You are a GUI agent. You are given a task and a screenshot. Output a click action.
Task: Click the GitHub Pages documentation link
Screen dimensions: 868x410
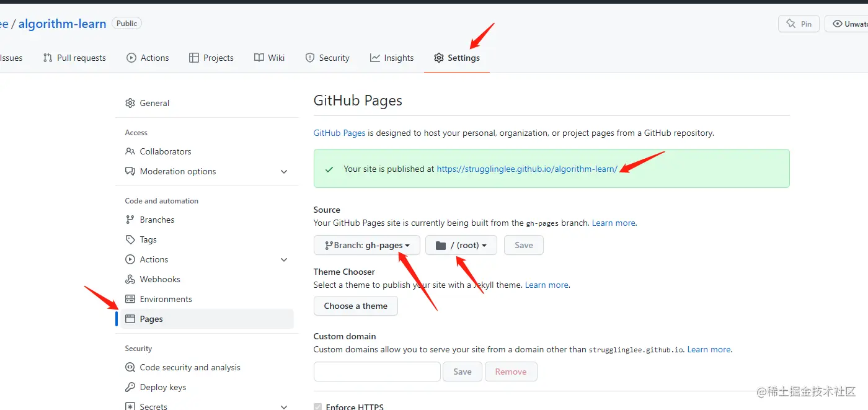339,133
